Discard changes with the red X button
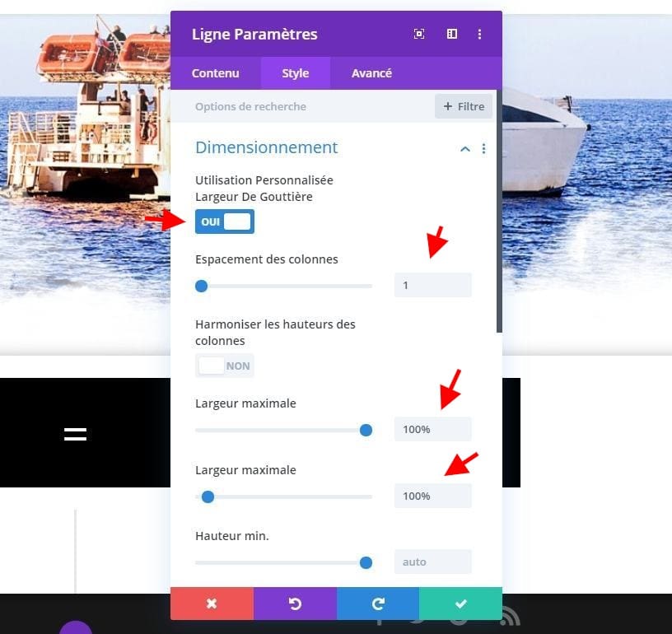Viewport: 672px width, 634px height. tap(212, 604)
